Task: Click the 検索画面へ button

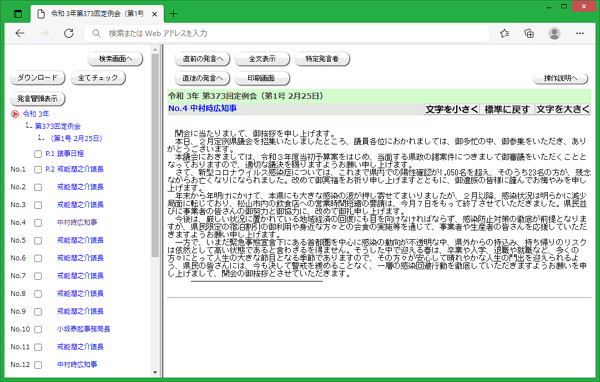Action: coord(115,59)
